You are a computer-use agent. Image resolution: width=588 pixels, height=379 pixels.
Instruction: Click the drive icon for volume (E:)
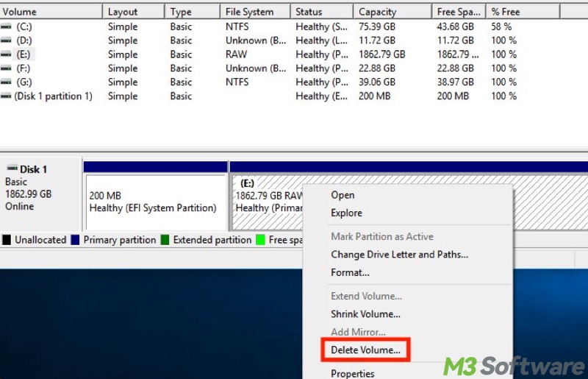point(6,54)
